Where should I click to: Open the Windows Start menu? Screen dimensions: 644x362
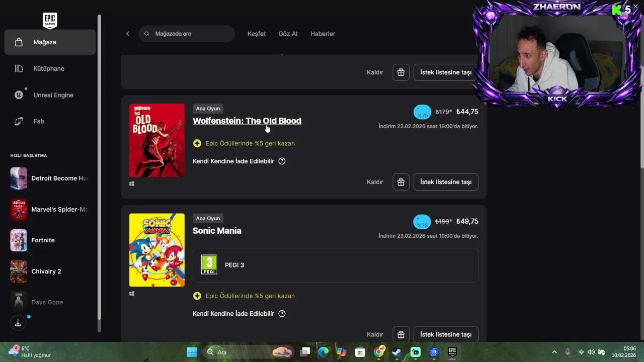(192, 352)
